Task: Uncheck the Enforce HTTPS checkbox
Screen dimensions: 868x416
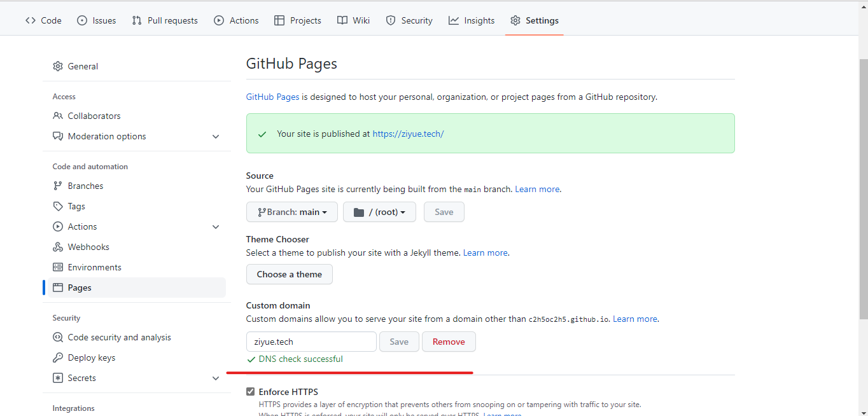Action: [x=251, y=392]
